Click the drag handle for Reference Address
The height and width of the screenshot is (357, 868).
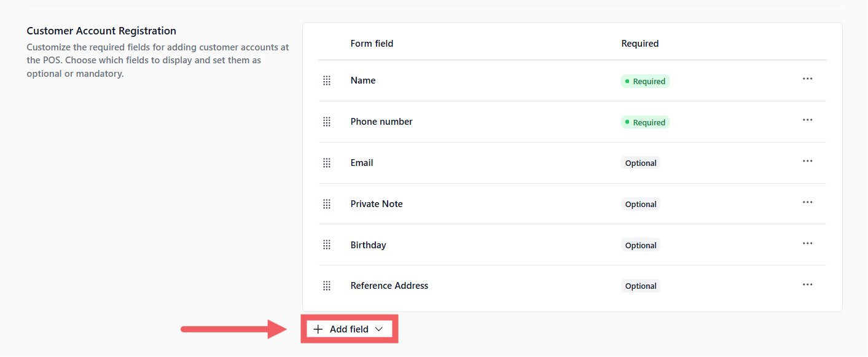point(327,286)
